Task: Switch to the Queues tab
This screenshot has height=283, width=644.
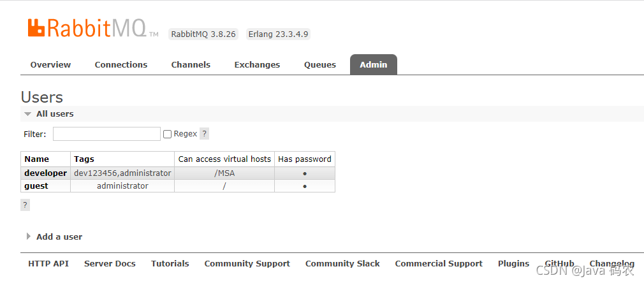Action: (320, 64)
